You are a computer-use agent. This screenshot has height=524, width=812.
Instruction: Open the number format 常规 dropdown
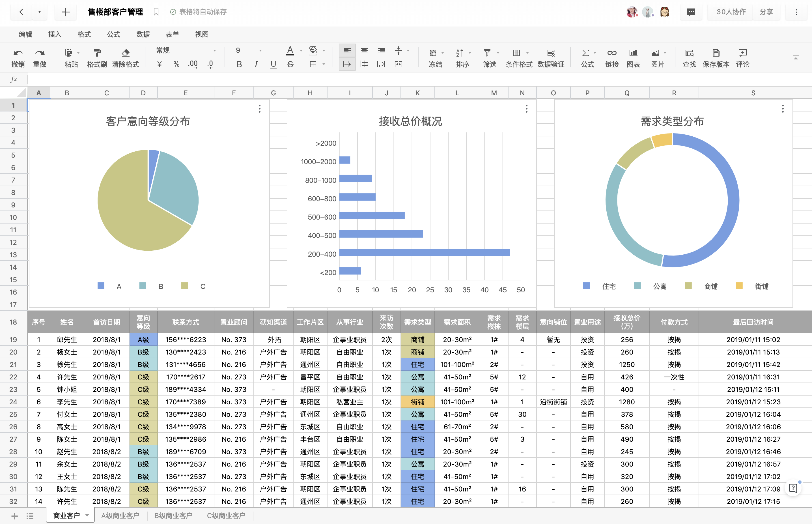(x=186, y=50)
